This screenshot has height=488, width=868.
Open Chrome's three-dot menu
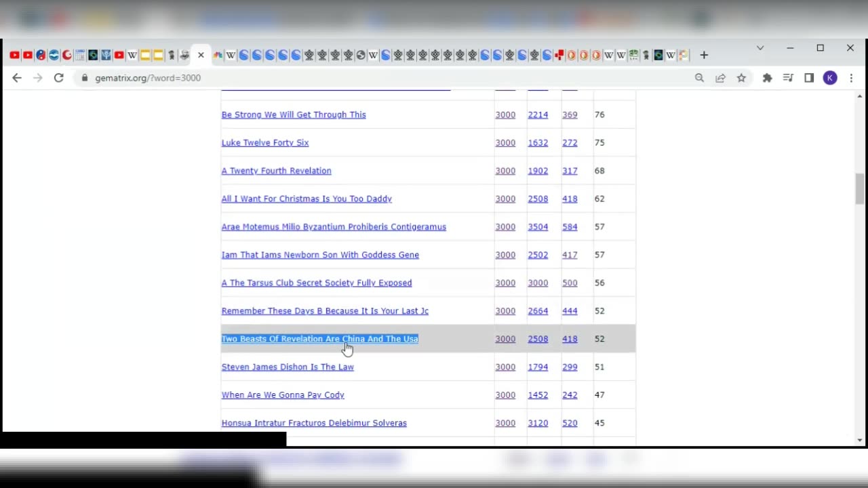851,78
